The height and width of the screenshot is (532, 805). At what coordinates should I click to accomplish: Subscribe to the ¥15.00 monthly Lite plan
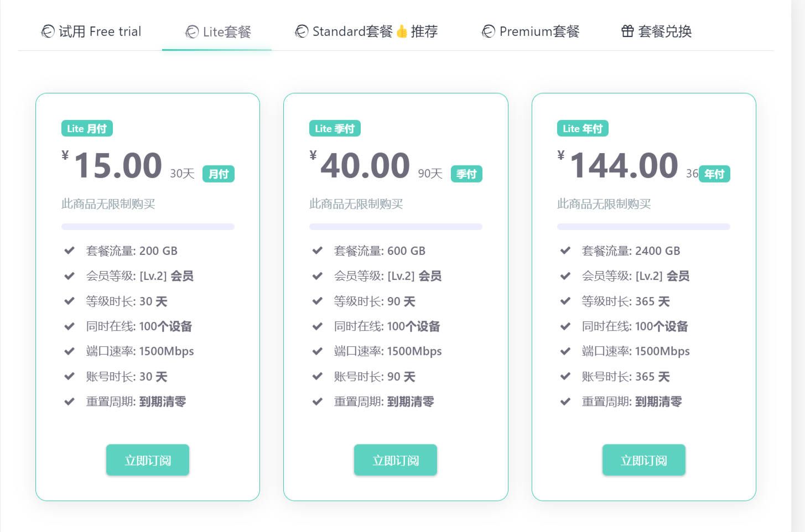(148, 460)
